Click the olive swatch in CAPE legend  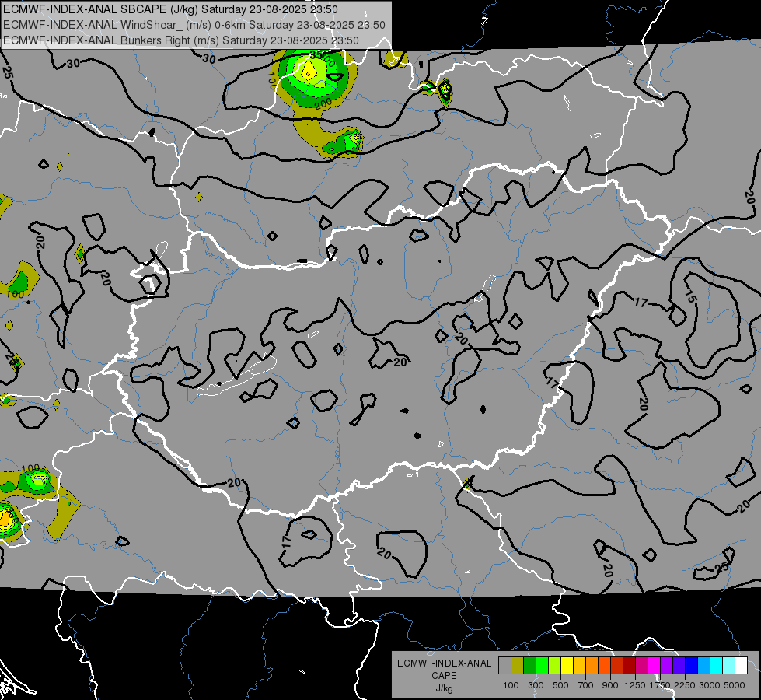tap(517, 666)
